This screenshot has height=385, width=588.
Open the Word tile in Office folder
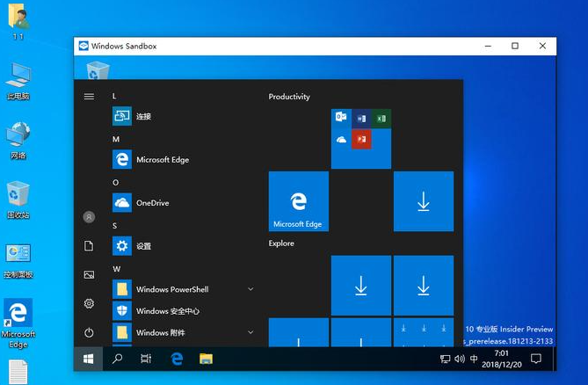coord(361,119)
